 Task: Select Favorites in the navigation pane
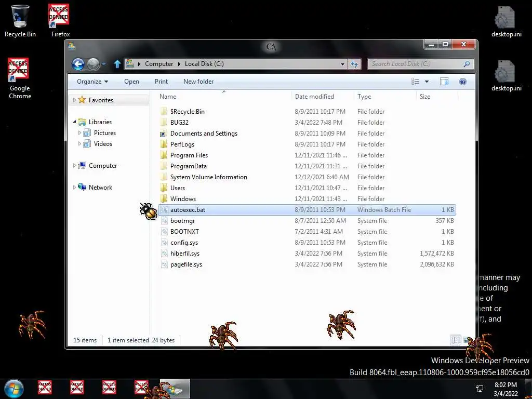pos(101,100)
